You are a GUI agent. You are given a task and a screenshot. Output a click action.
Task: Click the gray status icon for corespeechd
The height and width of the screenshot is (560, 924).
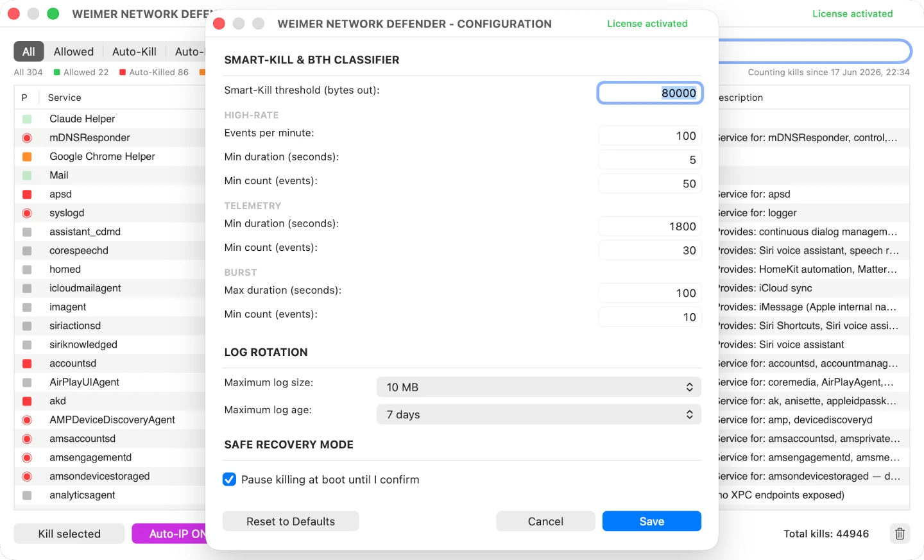coord(27,251)
